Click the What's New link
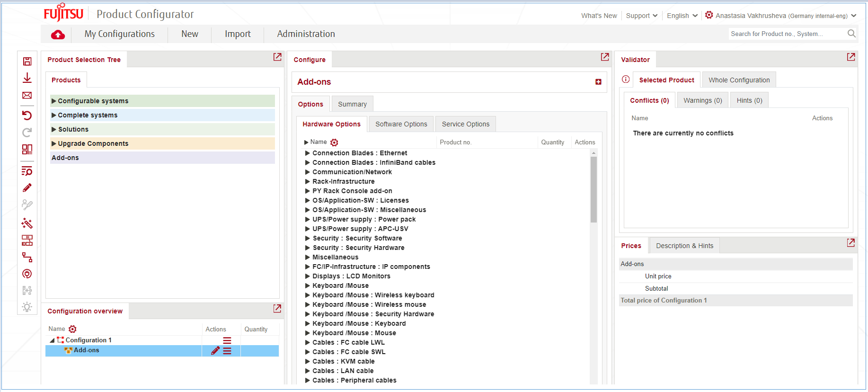868x392 pixels. coord(599,16)
